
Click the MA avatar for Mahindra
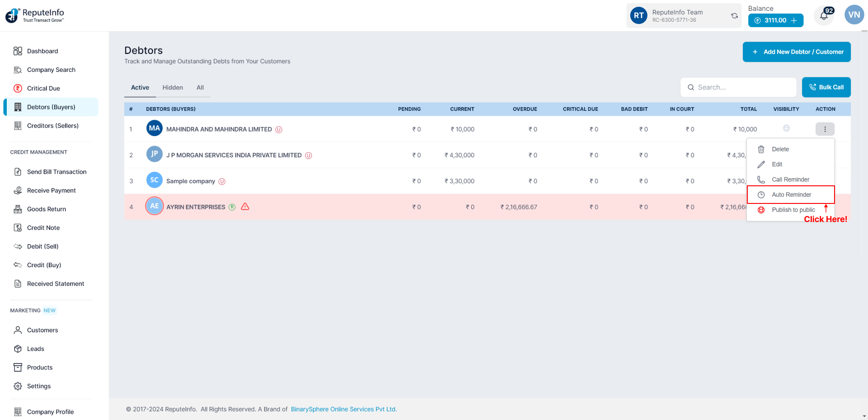(x=154, y=128)
